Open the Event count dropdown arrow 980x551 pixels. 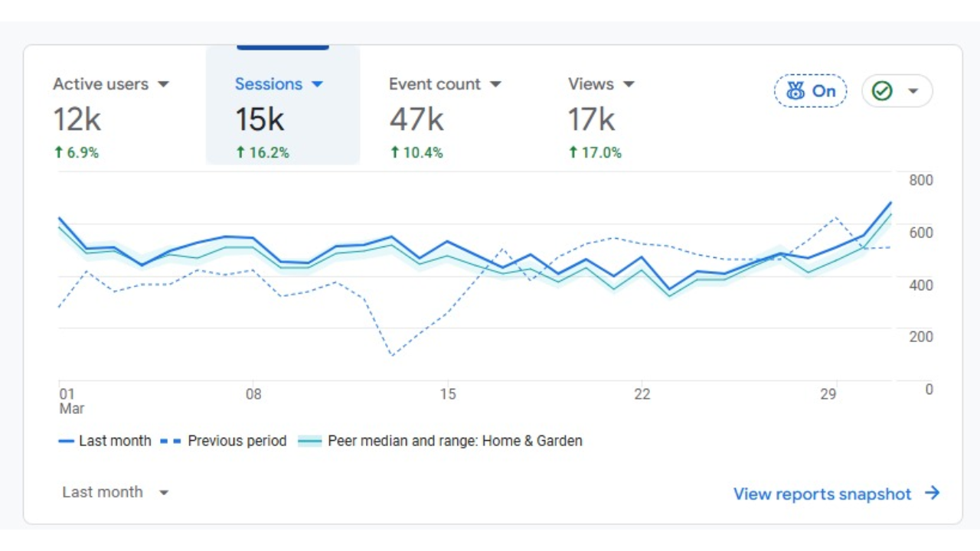495,84
